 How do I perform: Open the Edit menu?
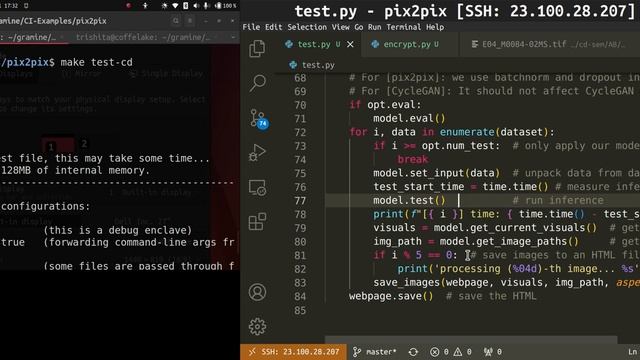pyautogui.click(x=273, y=27)
